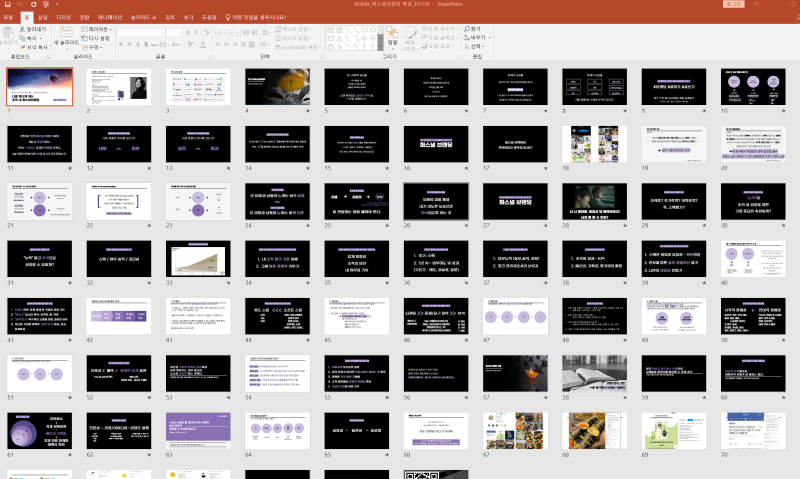Screen dimensions: 800x479
Task: Expand the 레이아웃 layout dropdown
Action: pyautogui.click(x=100, y=30)
